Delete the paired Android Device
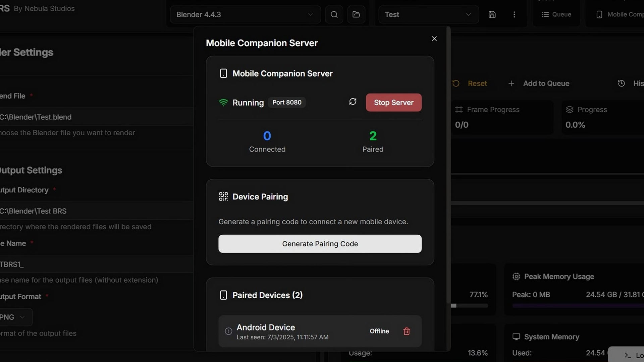The height and width of the screenshot is (362, 644). point(407,331)
